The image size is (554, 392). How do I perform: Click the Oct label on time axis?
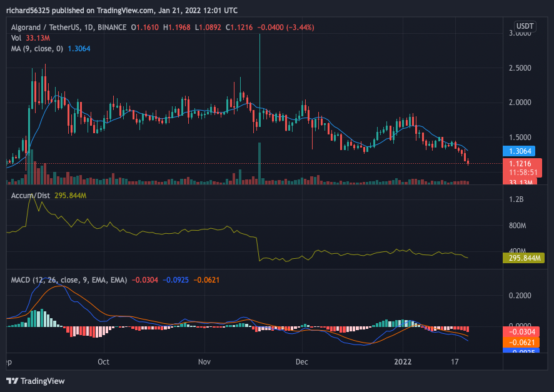click(x=104, y=361)
